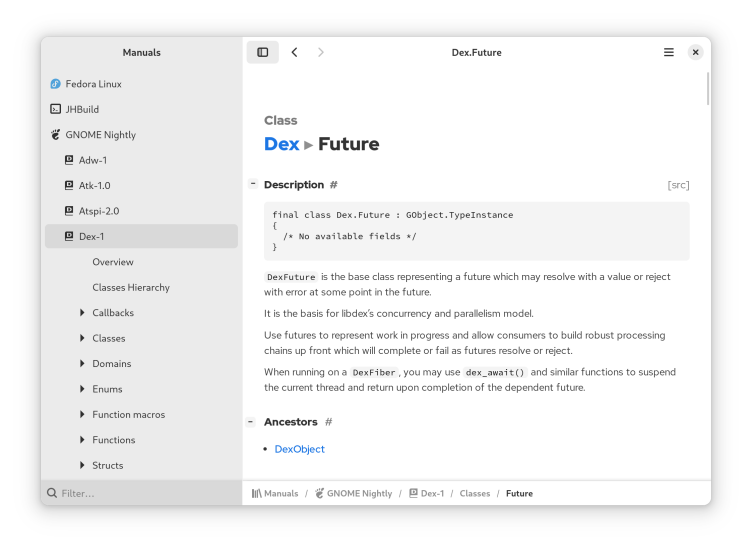Click the Manuals breadcrumb item
This screenshot has width=752, height=550.
[275, 493]
